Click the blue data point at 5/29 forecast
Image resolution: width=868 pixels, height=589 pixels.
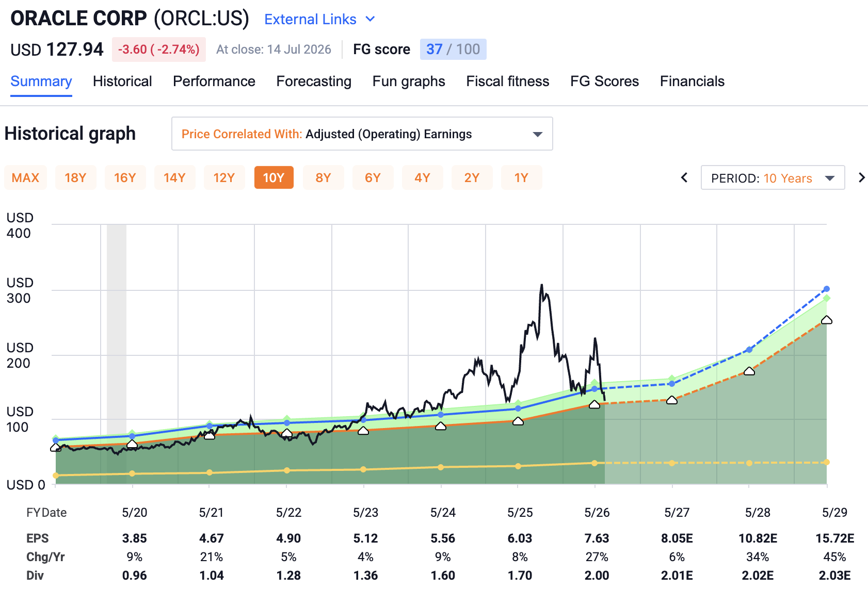(827, 289)
